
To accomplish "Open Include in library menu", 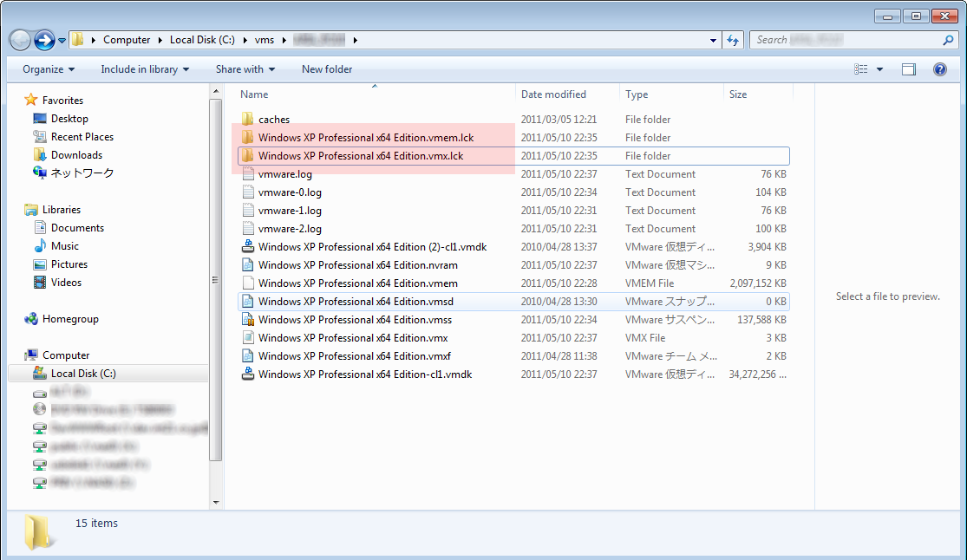I will pos(145,69).
